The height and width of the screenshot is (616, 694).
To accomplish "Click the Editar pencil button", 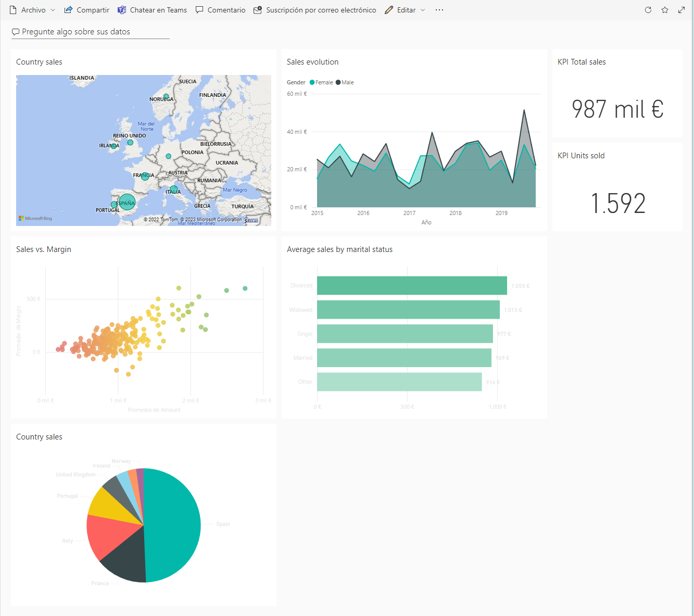I will point(400,10).
